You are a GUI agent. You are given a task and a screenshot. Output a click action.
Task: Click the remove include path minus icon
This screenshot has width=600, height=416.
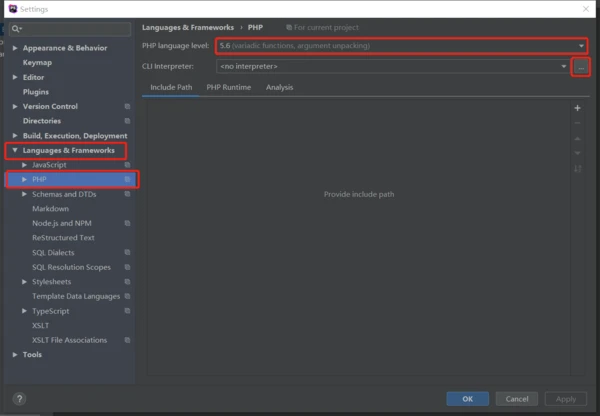pyautogui.click(x=577, y=123)
